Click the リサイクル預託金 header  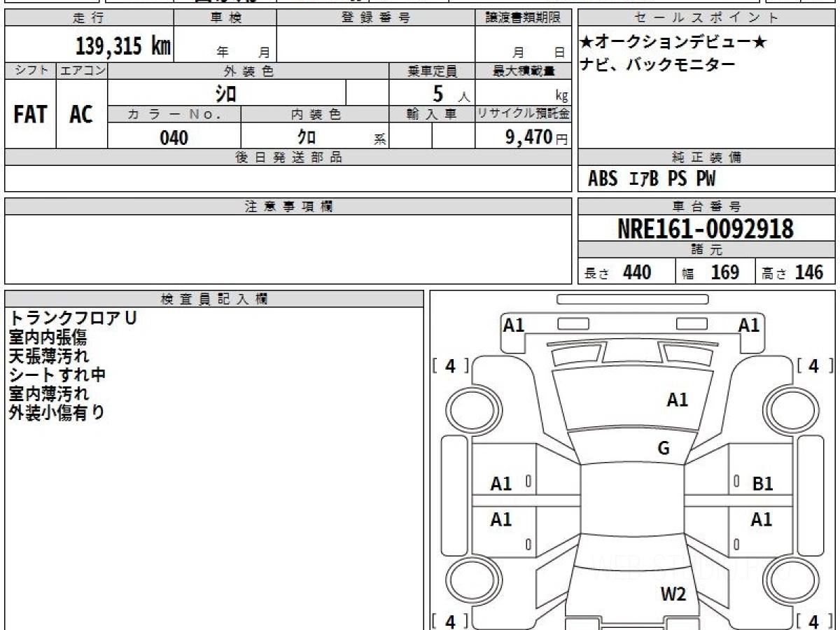click(x=523, y=115)
